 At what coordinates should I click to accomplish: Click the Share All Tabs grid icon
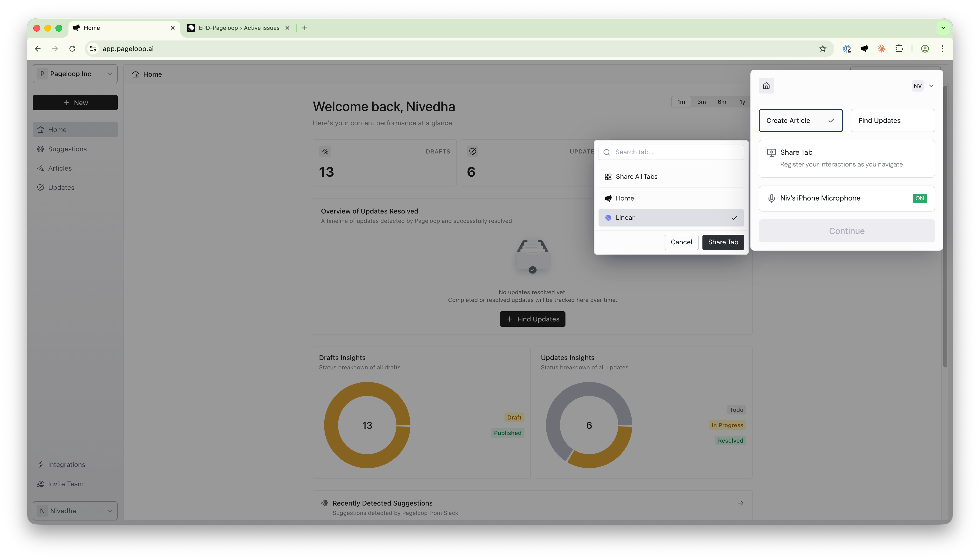608,177
